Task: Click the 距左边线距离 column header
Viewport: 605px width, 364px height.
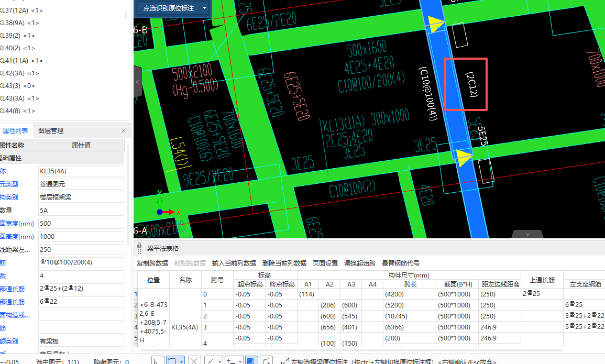Action: [x=500, y=284]
